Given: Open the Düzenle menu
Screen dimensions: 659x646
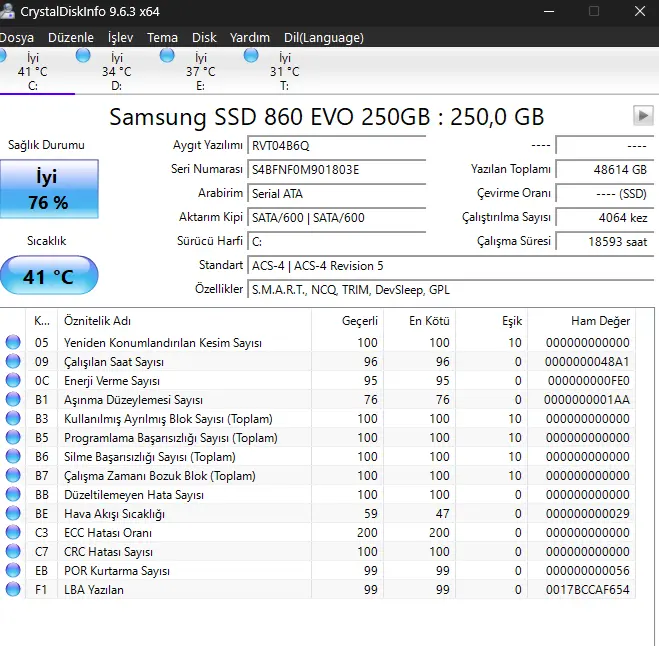Looking at the screenshot, I should [x=71, y=38].
